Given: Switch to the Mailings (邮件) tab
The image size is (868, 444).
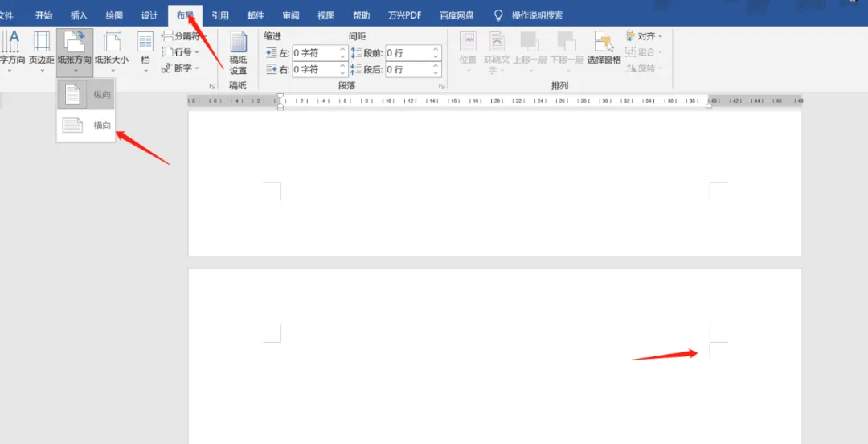Looking at the screenshot, I should pos(256,15).
